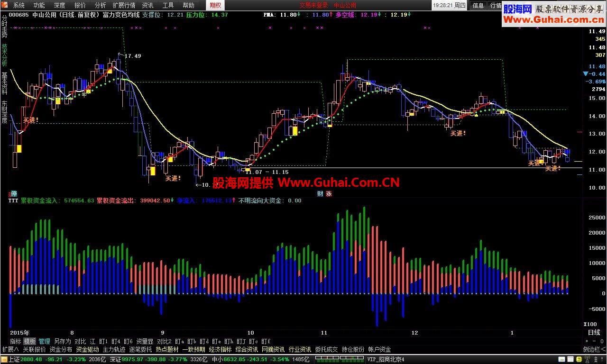Screen dimensions: 607x364
Task: Open the 帮助 menu
Action: tap(189, 5)
